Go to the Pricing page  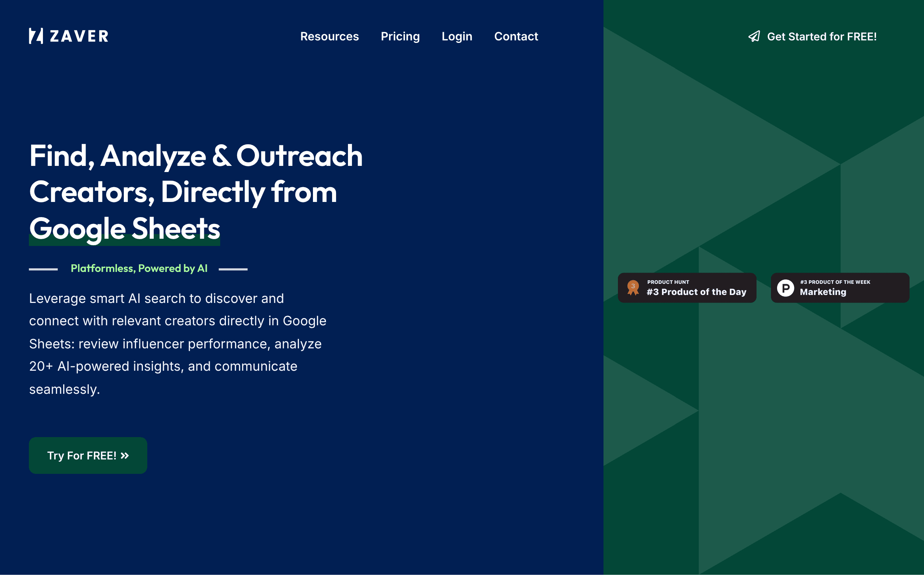point(400,36)
